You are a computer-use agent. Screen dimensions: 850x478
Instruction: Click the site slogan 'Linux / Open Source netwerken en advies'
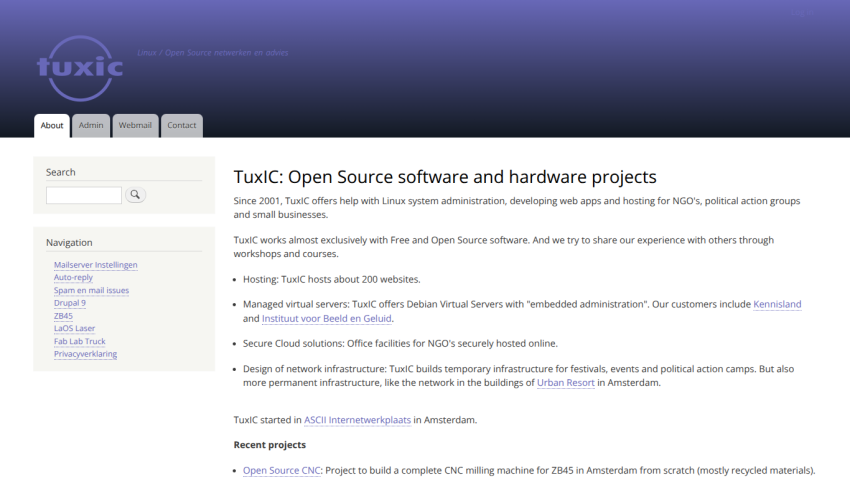click(x=212, y=53)
